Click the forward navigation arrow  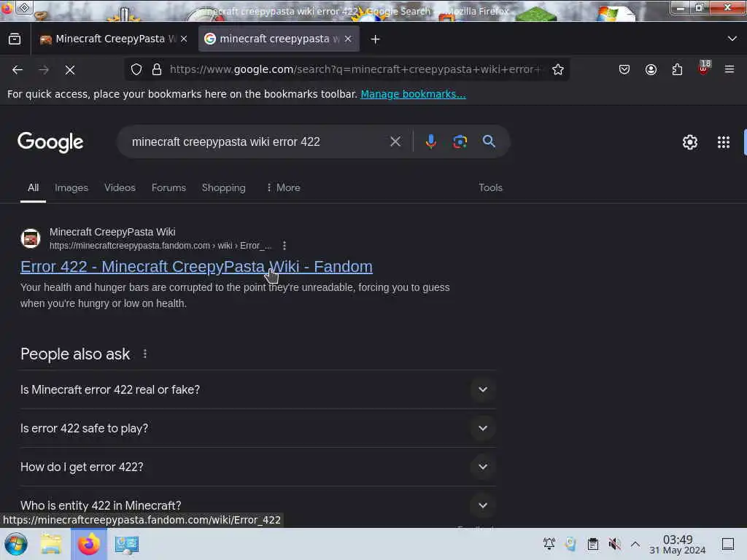(44, 70)
